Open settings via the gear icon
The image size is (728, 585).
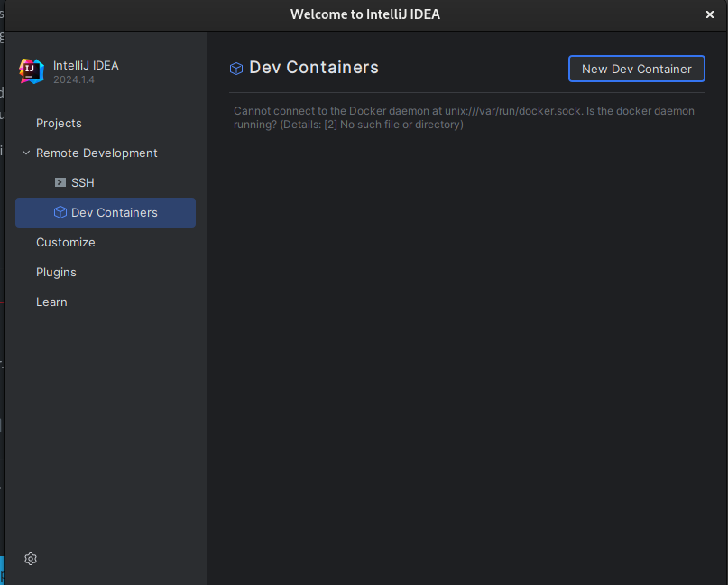click(x=31, y=559)
